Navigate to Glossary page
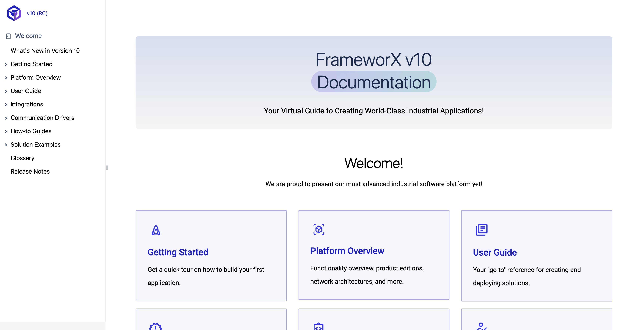 (22, 157)
